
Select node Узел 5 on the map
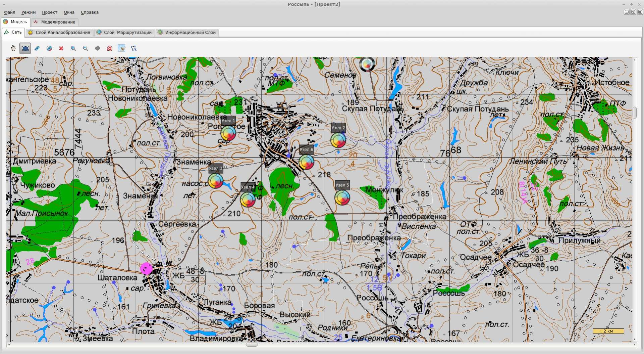[342, 197]
